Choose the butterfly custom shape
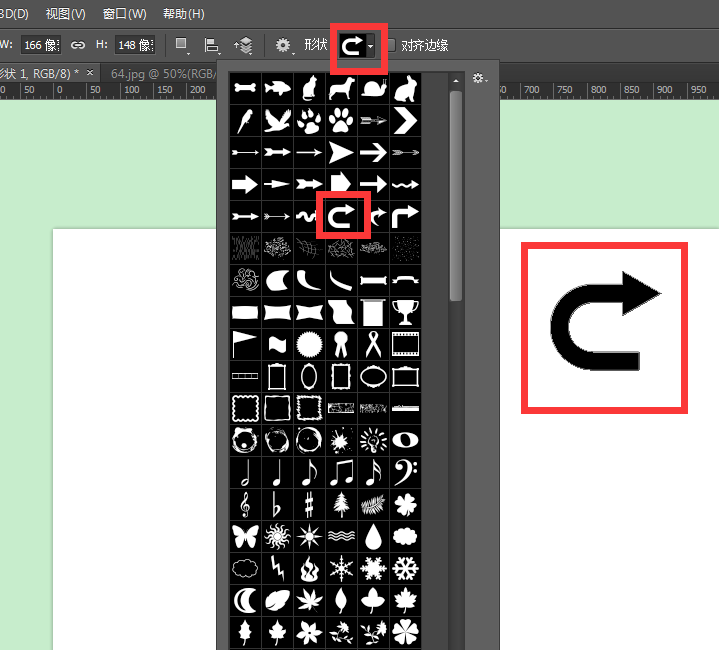This screenshot has width=719, height=650. [x=245, y=537]
